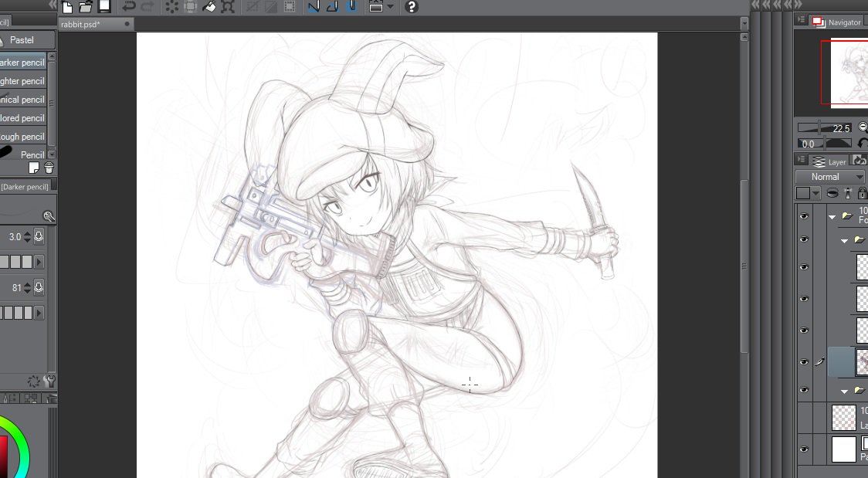This screenshot has width=868, height=478.
Task: Hide the layer with the sketch thumbnail
Action: coord(804,361)
